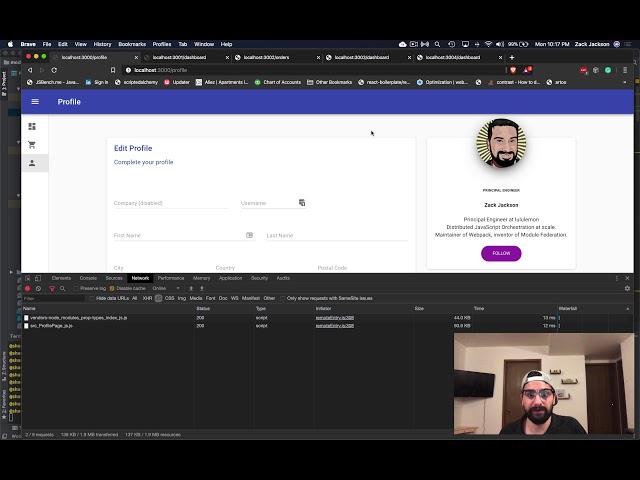Screen dimensions: 640x480
Task: Open the Bookmarks menu in menu bar
Action: 132,44
